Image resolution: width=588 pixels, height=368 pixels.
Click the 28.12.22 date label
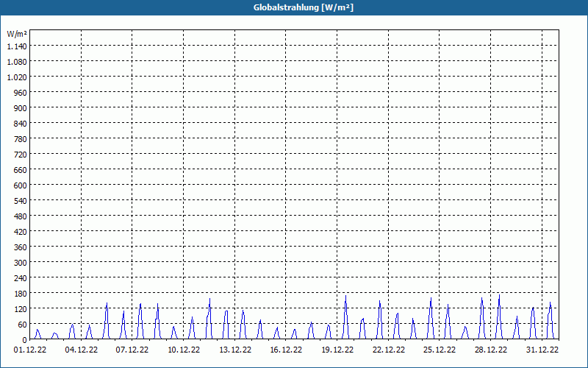pos(491,350)
